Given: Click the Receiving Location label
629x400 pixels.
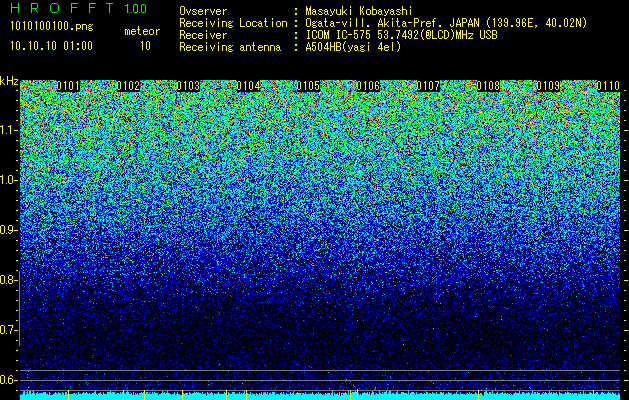Looking at the screenshot, I should (233, 23).
